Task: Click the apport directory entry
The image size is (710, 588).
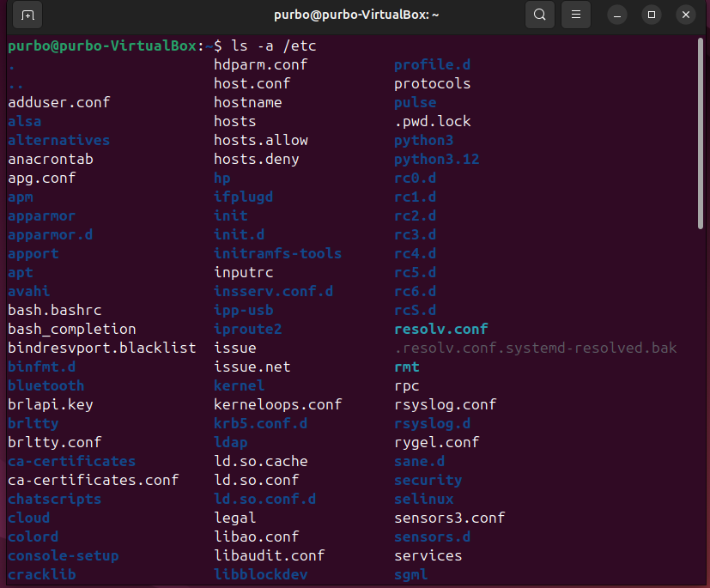Action: point(33,253)
